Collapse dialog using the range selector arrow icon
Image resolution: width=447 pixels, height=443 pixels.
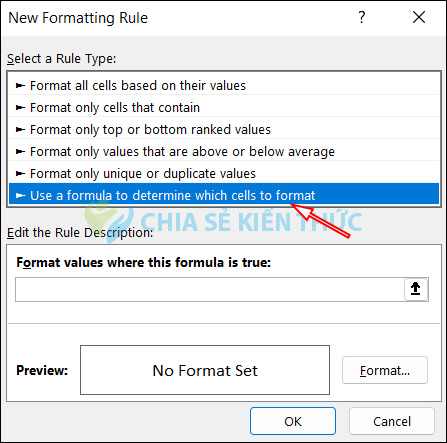[x=416, y=289]
